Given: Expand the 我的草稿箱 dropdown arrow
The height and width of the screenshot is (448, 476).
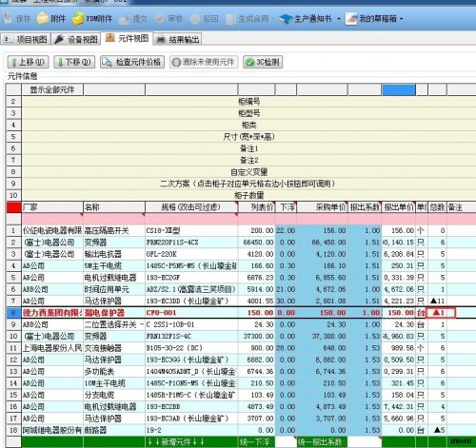Looking at the screenshot, I should [402, 19].
